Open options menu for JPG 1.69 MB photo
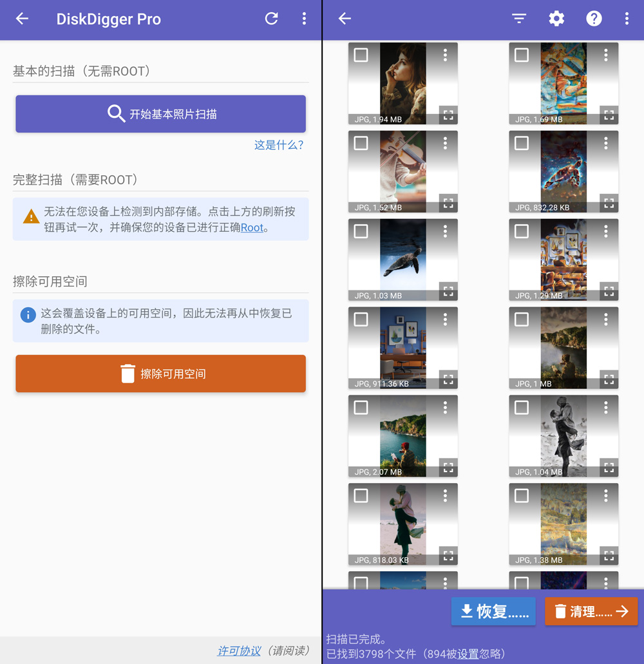 tap(606, 55)
